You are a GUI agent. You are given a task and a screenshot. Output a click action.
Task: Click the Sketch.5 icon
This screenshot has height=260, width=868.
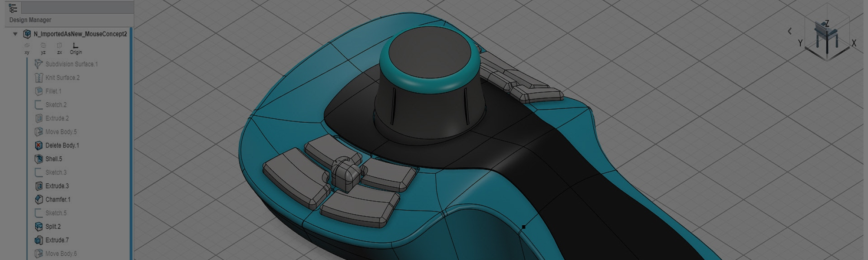click(39, 213)
